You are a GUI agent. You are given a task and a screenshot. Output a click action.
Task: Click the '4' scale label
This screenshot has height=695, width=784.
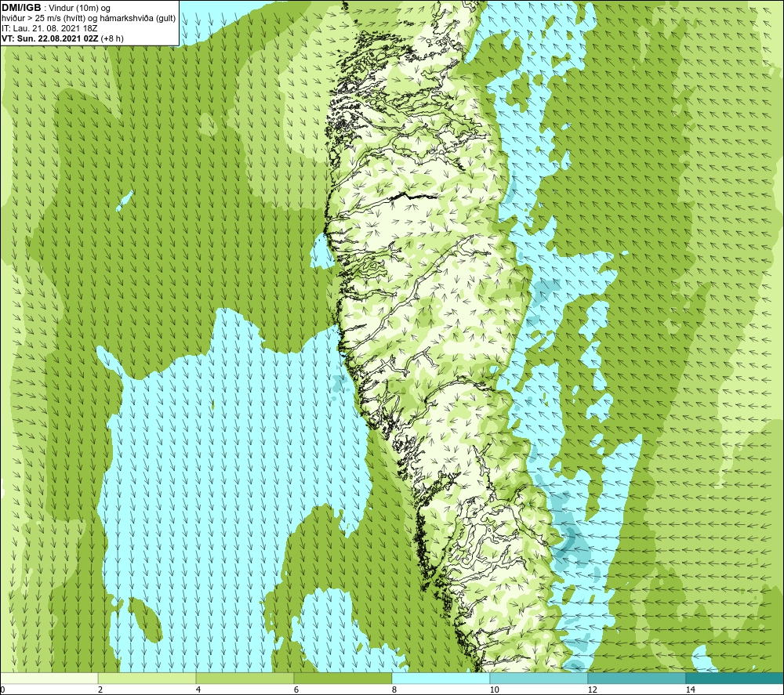(x=198, y=690)
